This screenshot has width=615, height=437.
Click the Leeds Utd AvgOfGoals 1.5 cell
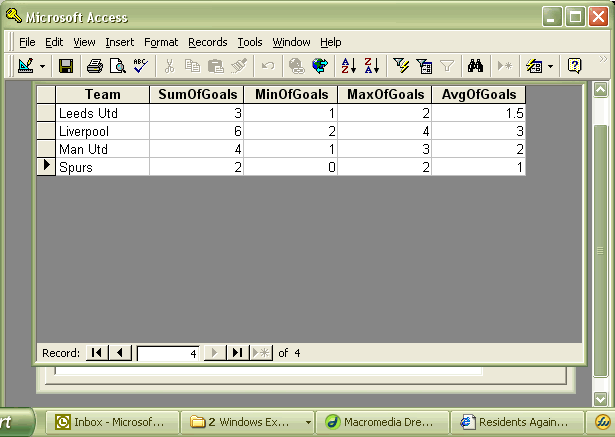coord(479,113)
